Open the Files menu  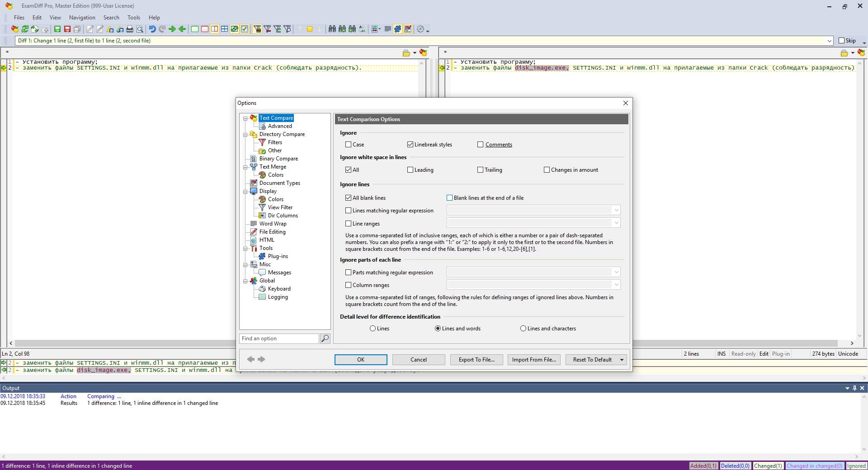tap(19, 18)
